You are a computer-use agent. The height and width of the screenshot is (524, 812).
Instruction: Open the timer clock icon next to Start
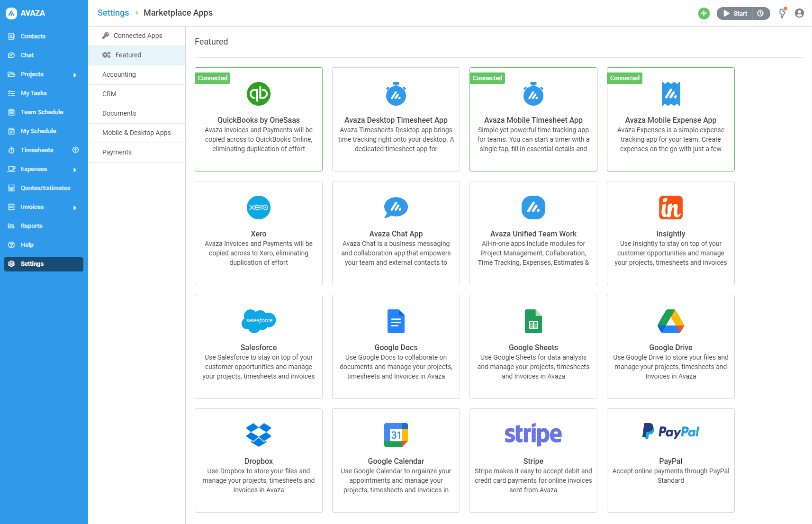tap(761, 13)
